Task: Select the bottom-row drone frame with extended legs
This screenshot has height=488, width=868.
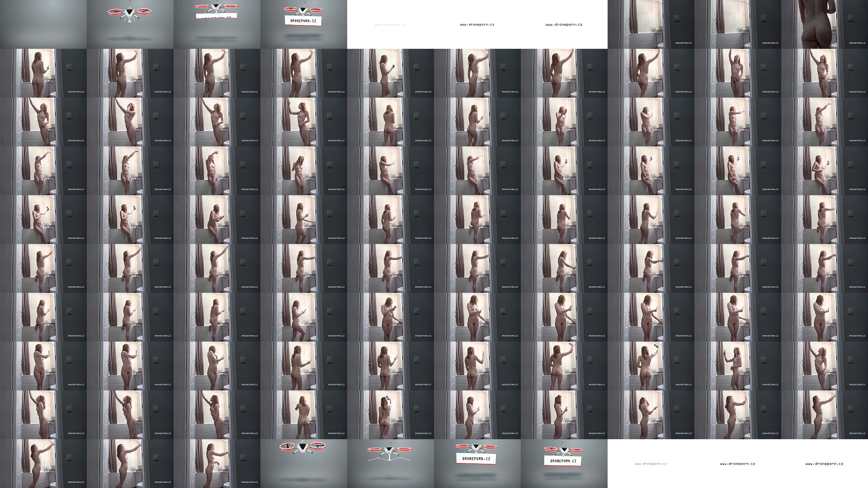Action: (391, 463)
